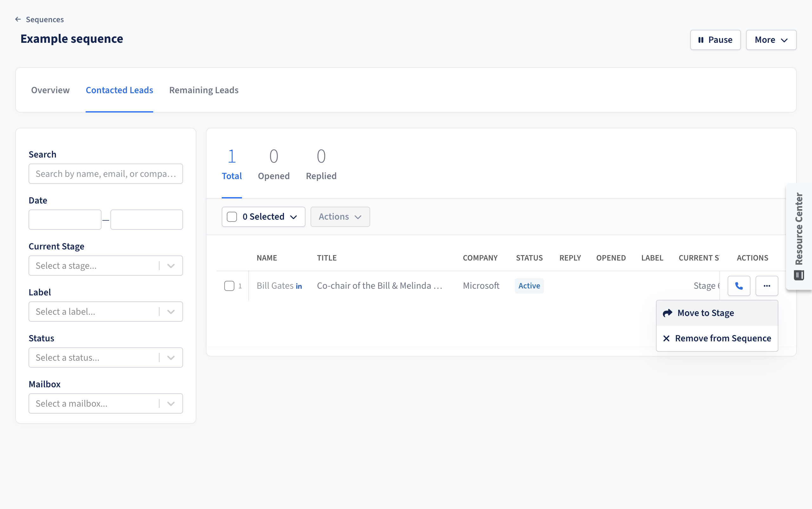The width and height of the screenshot is (812, 509).
Task: Click the start date input field
Action: [x=65, y=220]
